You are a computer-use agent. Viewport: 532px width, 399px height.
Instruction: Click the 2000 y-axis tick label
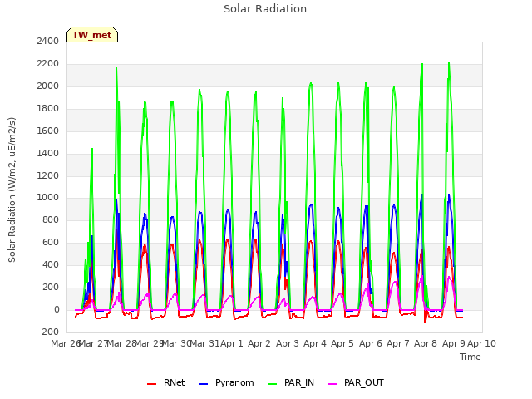(x=48, y=86)
